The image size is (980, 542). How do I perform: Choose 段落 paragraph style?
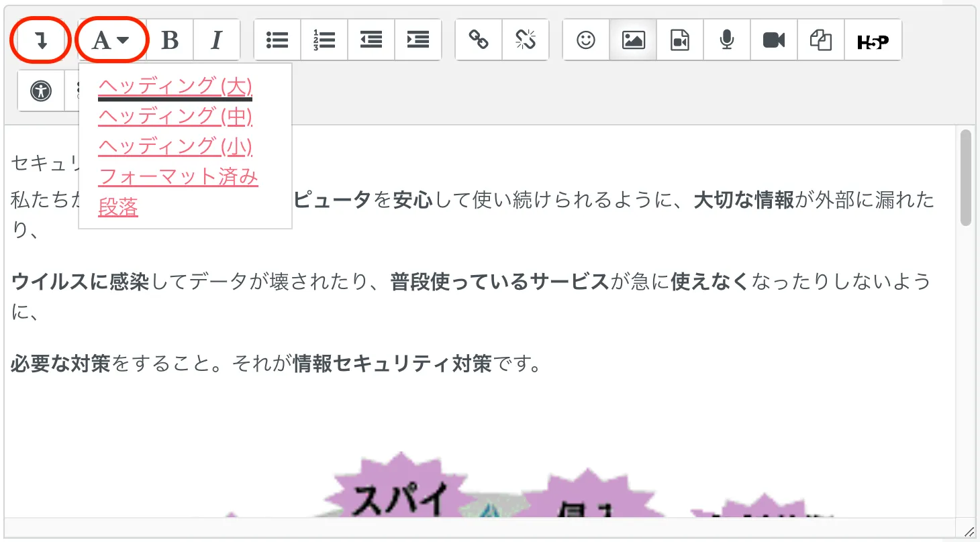(x=118, y=207)
